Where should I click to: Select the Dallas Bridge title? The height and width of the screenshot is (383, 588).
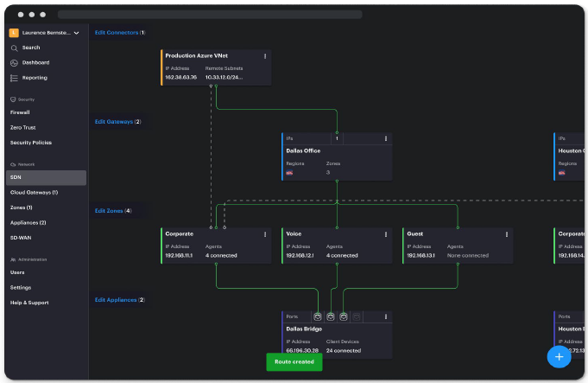pos(304,329)
